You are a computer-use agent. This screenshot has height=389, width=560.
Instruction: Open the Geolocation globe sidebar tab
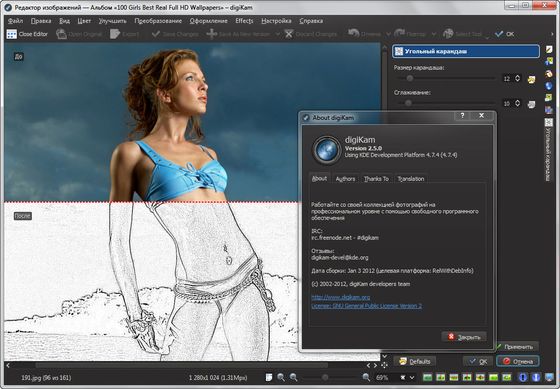(x=549, y=86)
